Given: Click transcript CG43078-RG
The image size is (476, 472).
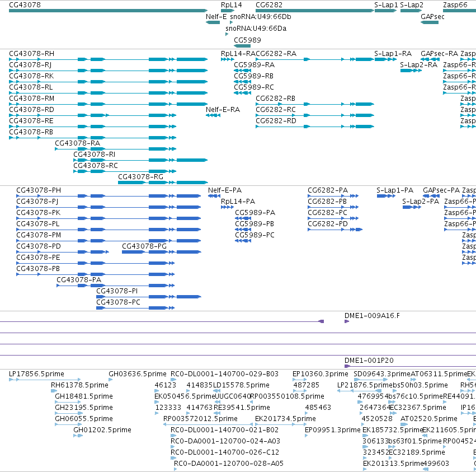Looking at the screenshot, I should tap(140, 177).
